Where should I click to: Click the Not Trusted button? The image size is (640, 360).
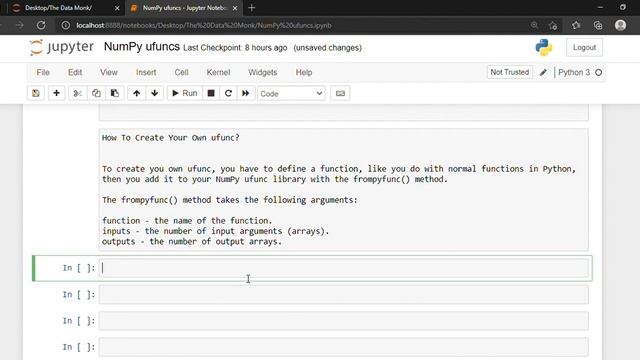pyautogui.click(x=509, y=72)
